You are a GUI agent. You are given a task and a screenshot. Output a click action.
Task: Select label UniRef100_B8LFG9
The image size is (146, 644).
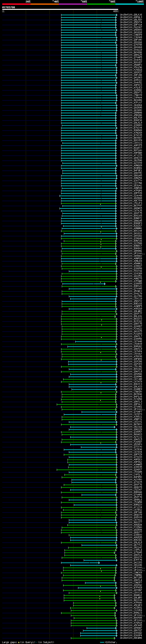[131, 118]
